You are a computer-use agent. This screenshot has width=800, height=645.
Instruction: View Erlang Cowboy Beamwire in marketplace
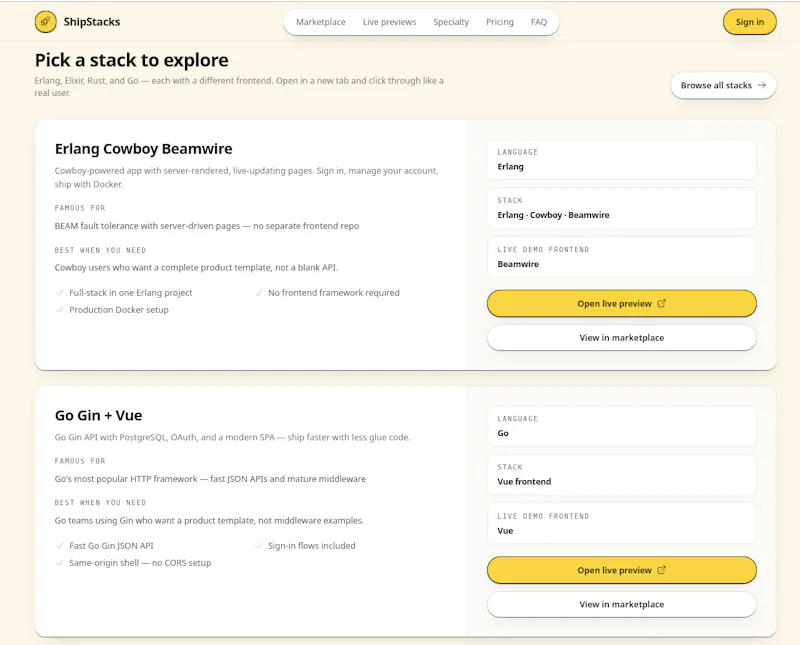pyautogui.click(x=621, y=338)
